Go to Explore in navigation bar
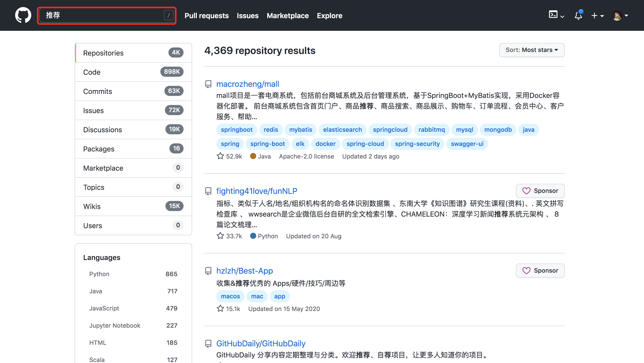The height and width of the screenshot is (363, 644). click(x=329, y=16)
